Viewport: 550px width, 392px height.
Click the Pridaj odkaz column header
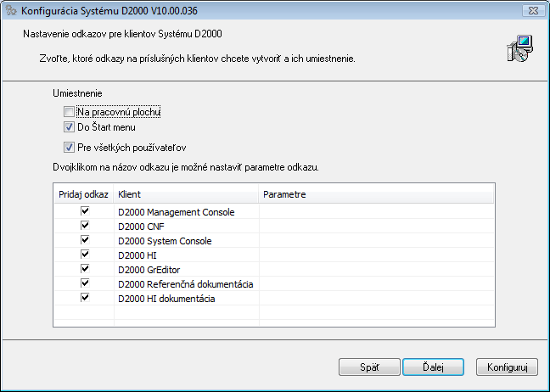coord(83,194)
